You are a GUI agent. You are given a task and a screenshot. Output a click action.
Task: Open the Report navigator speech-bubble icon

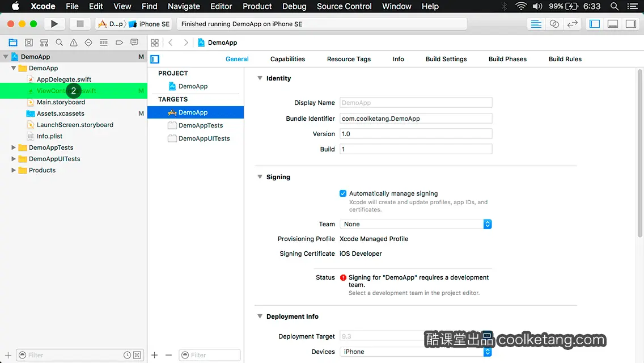(x=134, y=43)
